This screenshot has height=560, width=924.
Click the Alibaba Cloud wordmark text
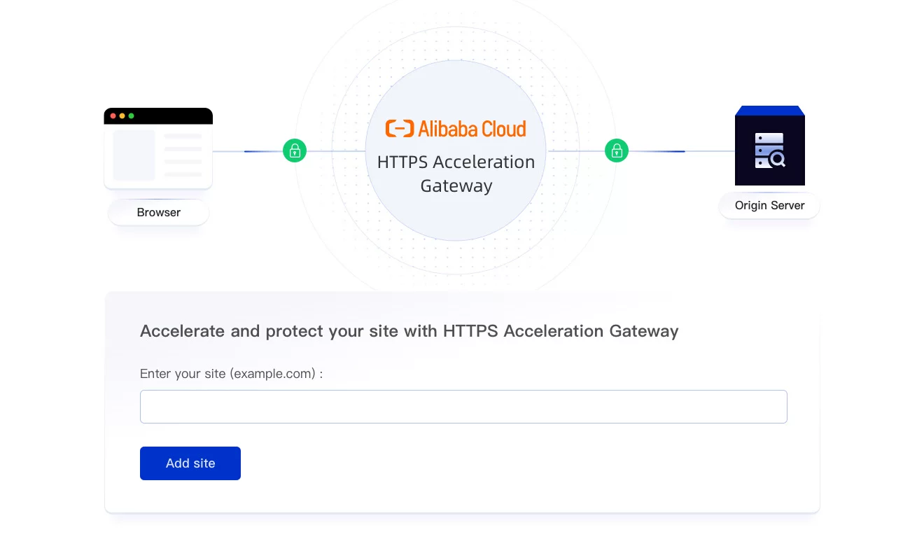(472, 129)
